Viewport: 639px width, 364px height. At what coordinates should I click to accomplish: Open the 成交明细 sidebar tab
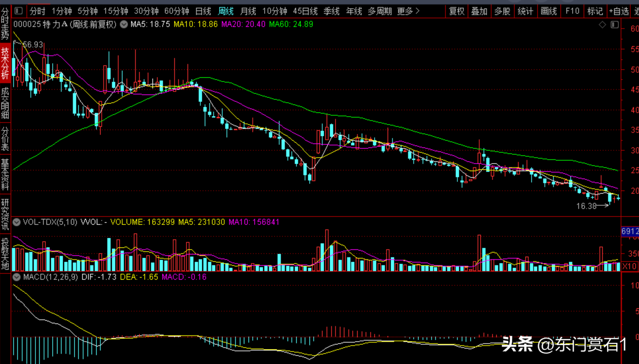click(5, 103)
